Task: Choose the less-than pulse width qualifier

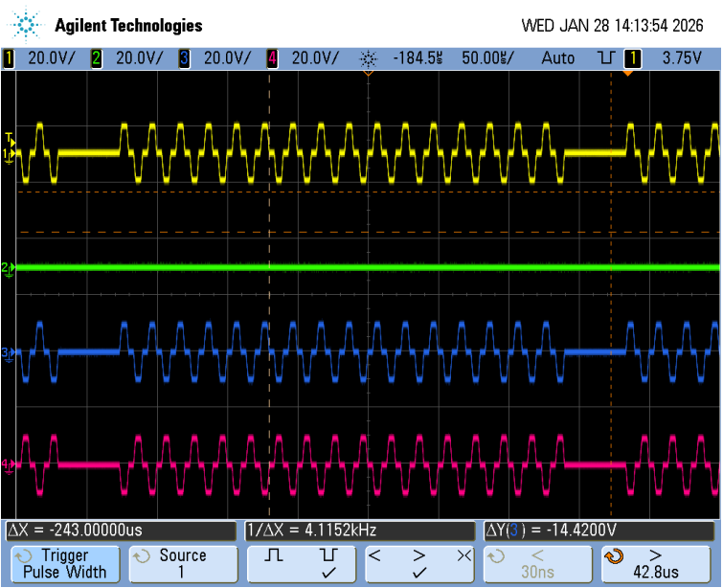Action: [375, 555]
